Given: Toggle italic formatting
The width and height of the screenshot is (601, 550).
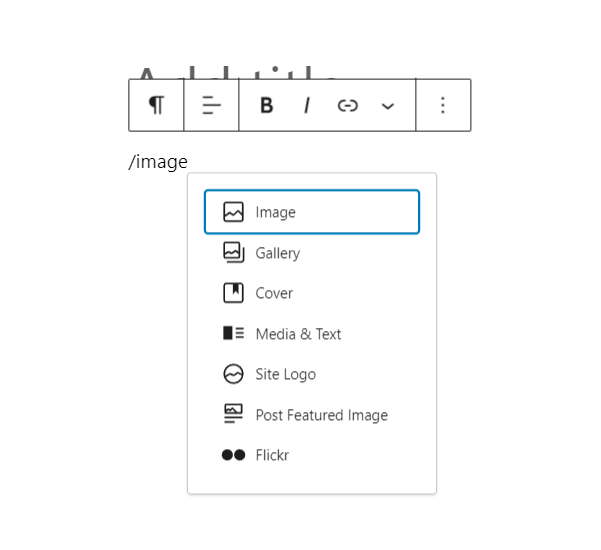Looking at the screenshot, I should tap(307, 105).
